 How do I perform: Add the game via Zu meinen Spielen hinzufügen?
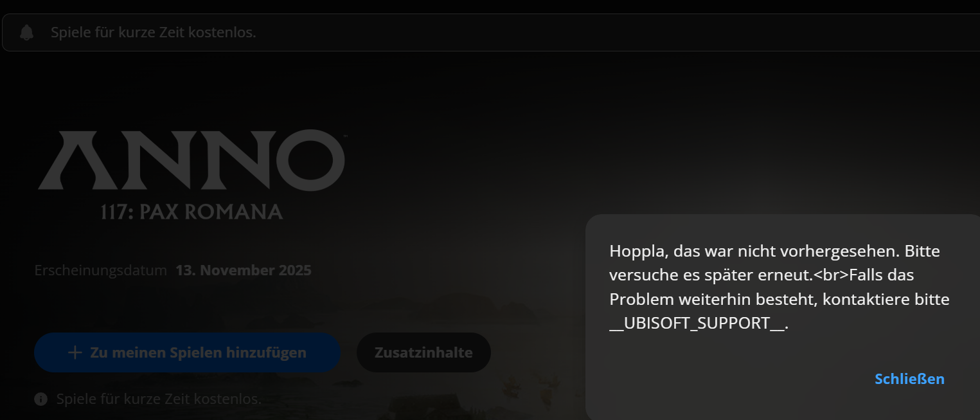point(187,352)
